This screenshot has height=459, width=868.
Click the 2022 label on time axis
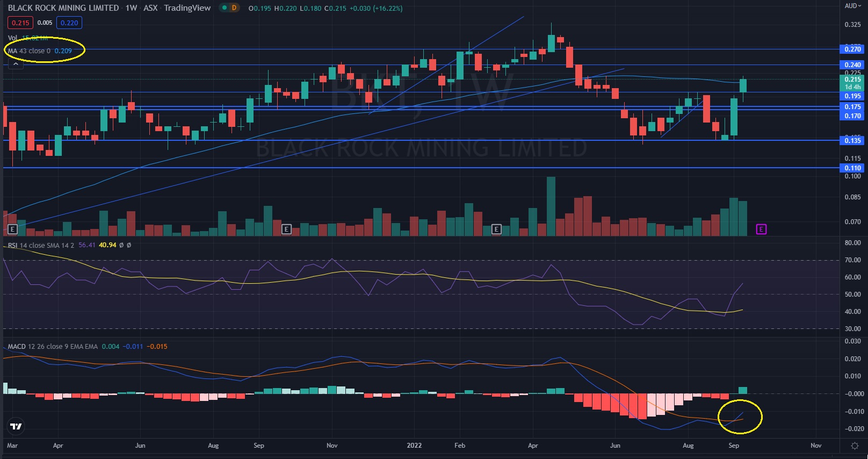(414, 446)
